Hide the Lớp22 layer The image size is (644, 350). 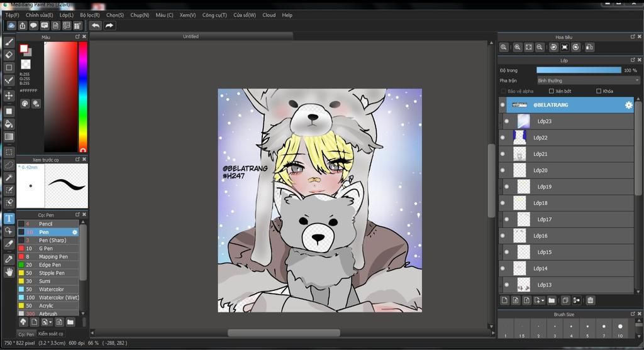(502, 138)
